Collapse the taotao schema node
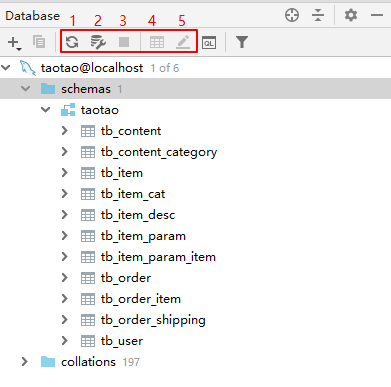The height and width of the screenshot is (387, 391). point(45,109)
